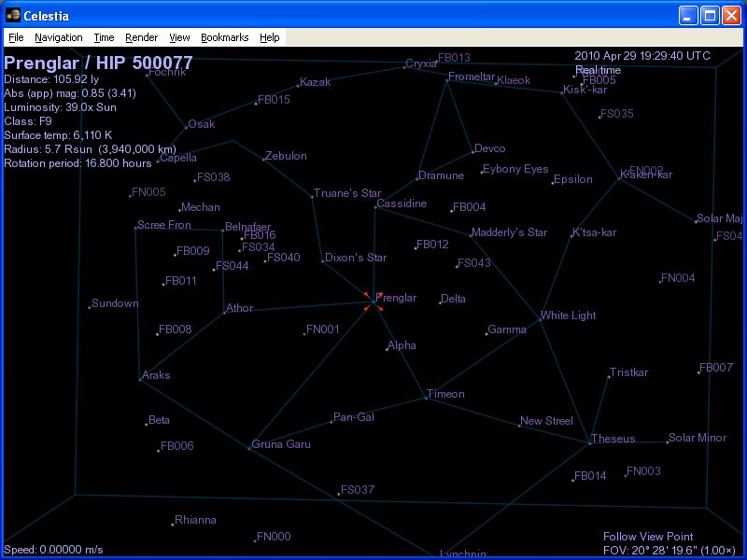Image resolution: width=747 pixels, height=560 pixels.
Task: Click the FB006 star label
Action: (x=176, y=446)
